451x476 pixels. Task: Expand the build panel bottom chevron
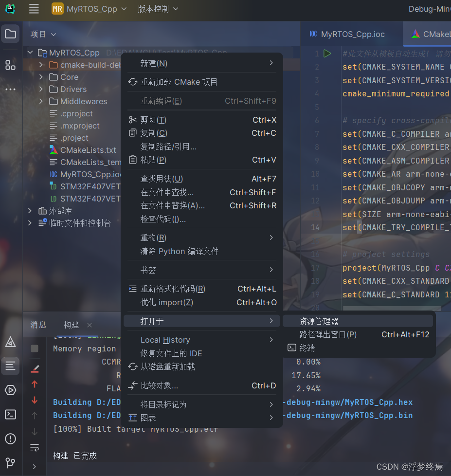point(34,467)
